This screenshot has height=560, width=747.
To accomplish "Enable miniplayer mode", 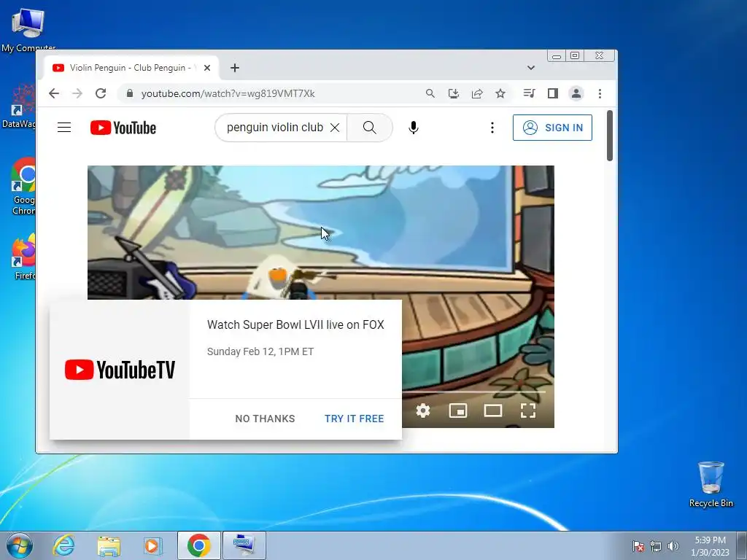I will point(458,411).
